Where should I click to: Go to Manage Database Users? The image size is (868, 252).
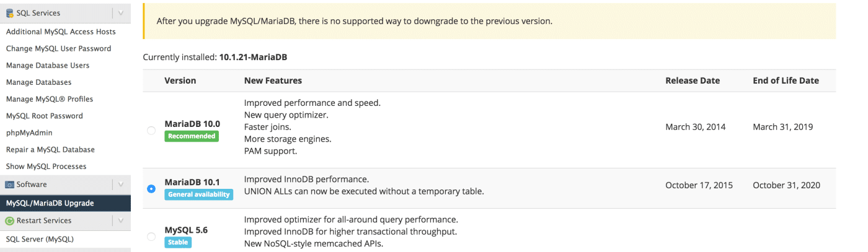tap(48, 65)
